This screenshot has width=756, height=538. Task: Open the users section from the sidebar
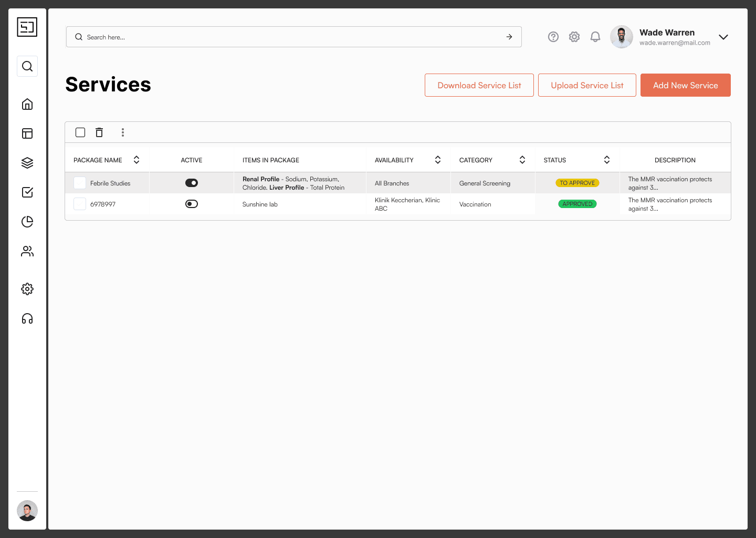[27, 251]
